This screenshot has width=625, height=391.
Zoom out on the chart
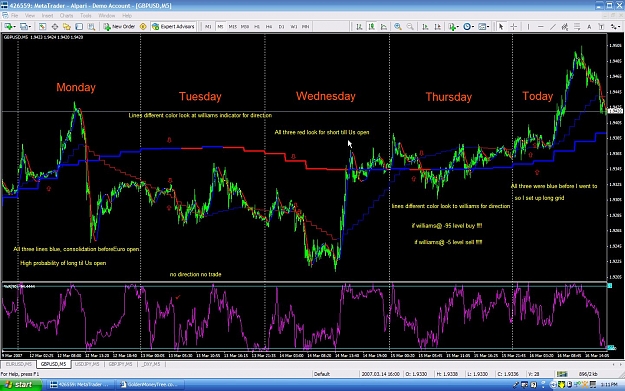tap(410, 26)
